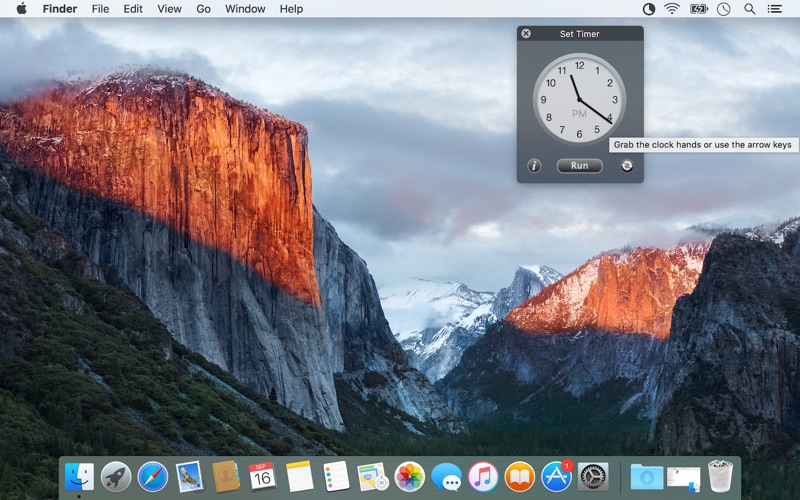Open the View menu

[x=169, y=9]
